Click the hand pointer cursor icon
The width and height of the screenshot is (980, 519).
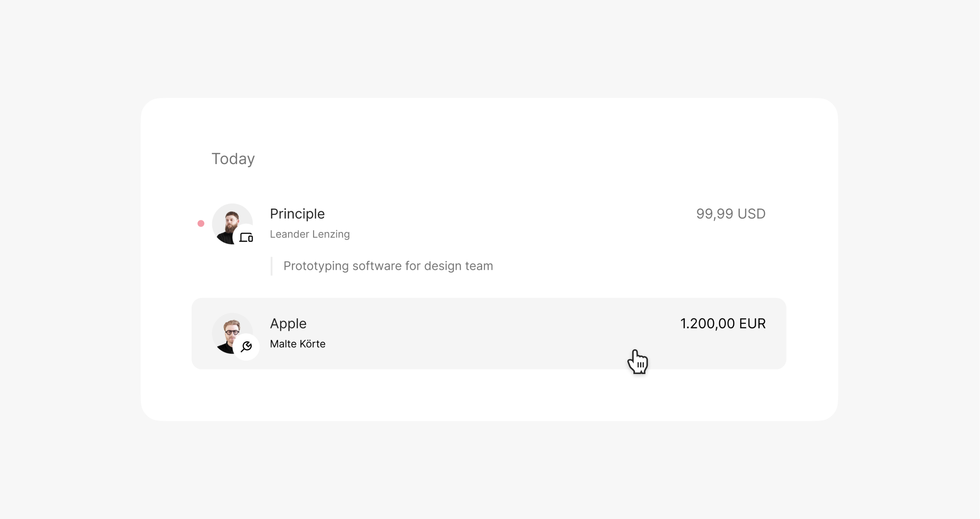click(638, 362)
